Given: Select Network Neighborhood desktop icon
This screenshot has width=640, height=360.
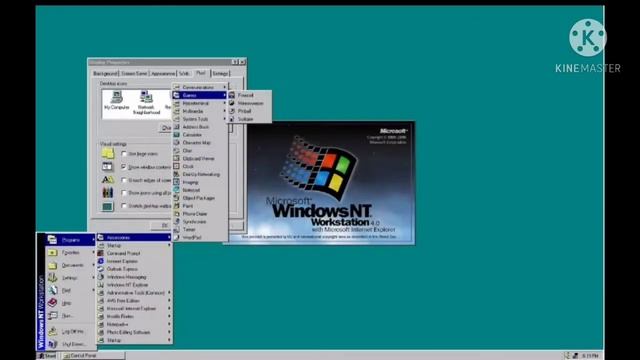Looking at the screenshot, I should pos(146,103).
